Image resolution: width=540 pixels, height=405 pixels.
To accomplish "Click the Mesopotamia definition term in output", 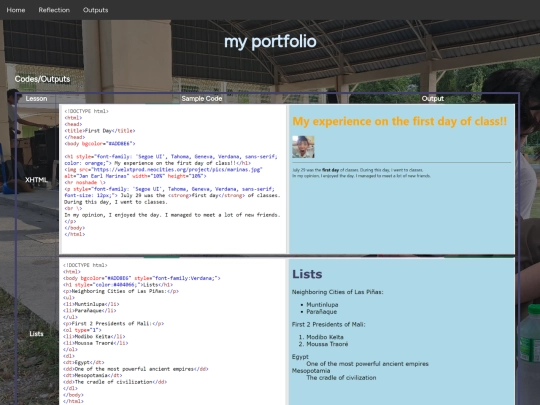I will (x=311, y=371).
